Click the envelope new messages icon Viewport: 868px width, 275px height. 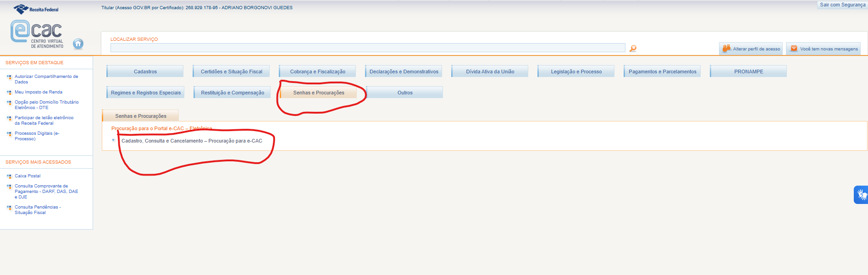click(794, 49)
